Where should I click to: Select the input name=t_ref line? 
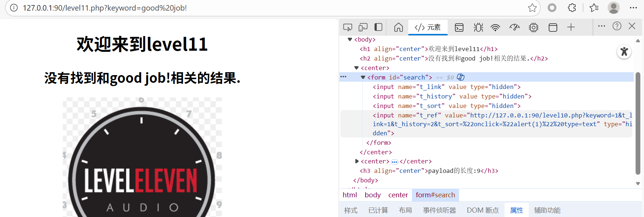tap(486, 124)
